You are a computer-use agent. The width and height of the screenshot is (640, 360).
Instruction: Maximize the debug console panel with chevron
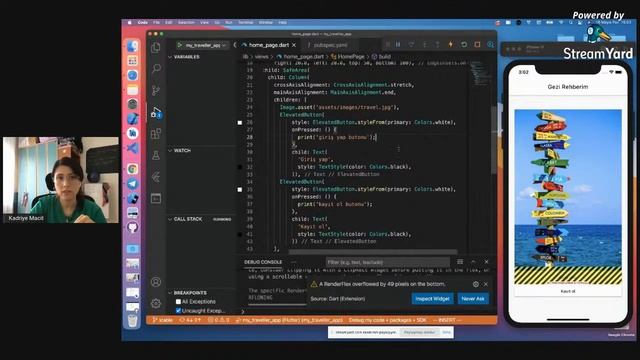[x=473, y=262]
